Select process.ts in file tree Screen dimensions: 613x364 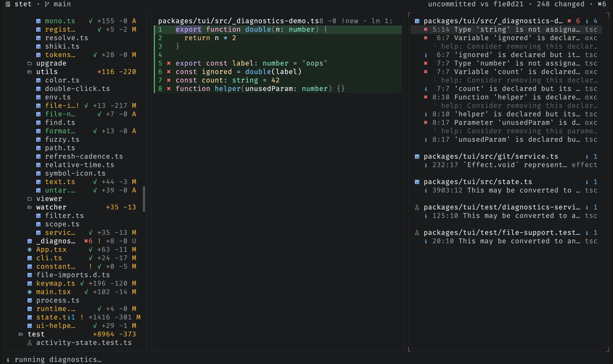pyautogui.click(x=58, y=301)
